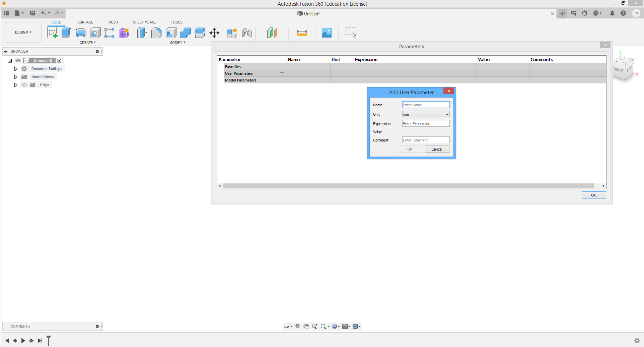Select the Move/Copy tool
The width and height of the screenshot is (644, 347).
tap(214, 33)
